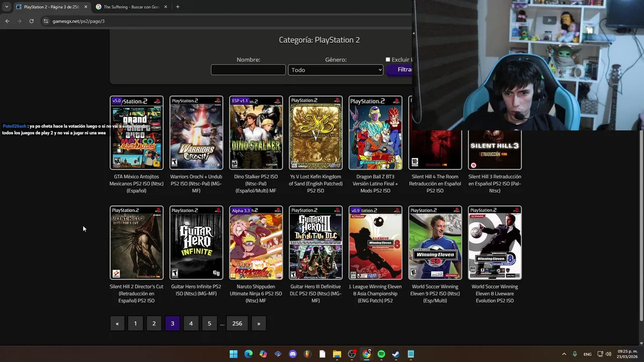Open J. League Winning Eleven 8 cover
This screenshot has height=362, width=644.
coord(375,243)
